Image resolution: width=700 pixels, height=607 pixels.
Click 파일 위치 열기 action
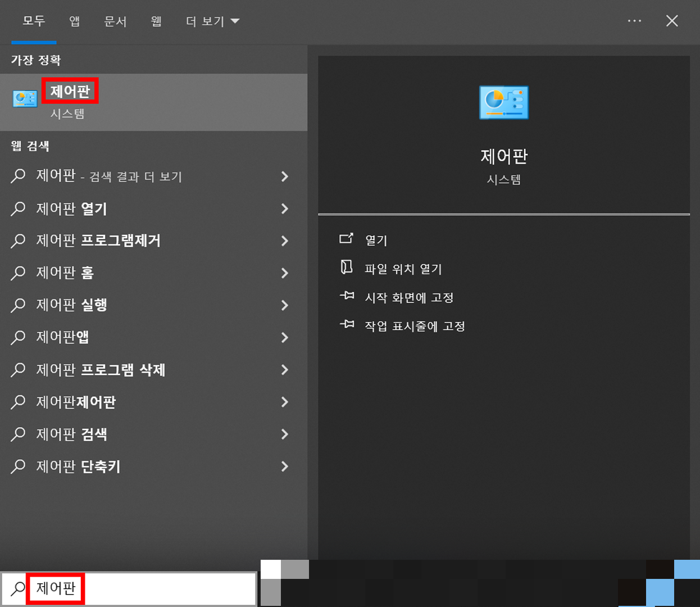(x=403, y=269)
